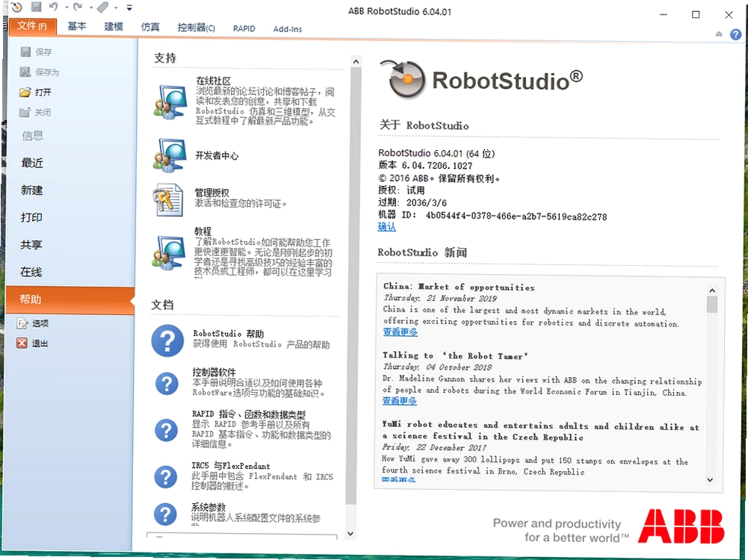Click the RobotStudio 帮助 question mark icon
748x560 pixels.
pyautogui.click(x=167, y=340)
